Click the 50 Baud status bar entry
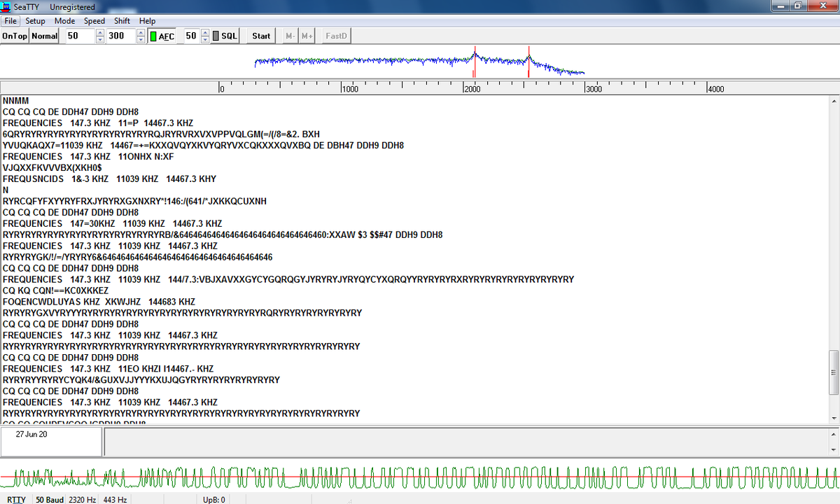 pos(49,499)
